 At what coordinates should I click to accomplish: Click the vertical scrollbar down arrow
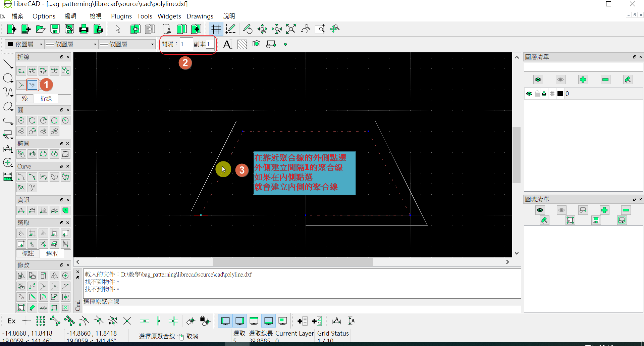517,253
